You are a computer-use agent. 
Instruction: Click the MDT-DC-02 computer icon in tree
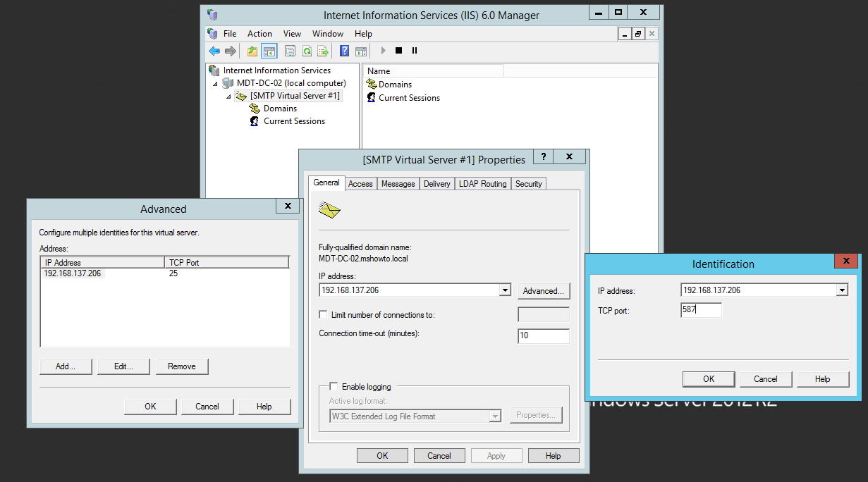(228, 83)
